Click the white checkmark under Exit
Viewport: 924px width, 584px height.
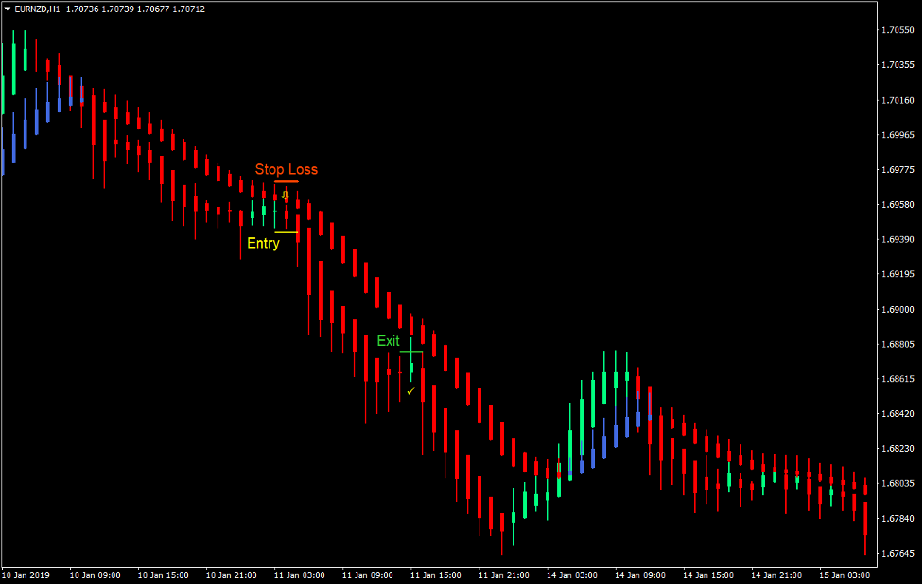(x=410, y=391)
